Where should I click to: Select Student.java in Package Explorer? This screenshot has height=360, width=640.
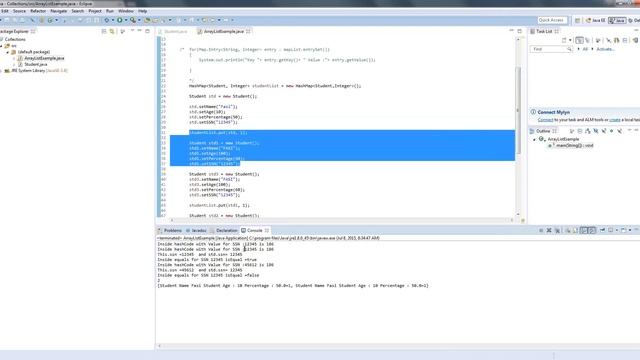pos(36,64)
